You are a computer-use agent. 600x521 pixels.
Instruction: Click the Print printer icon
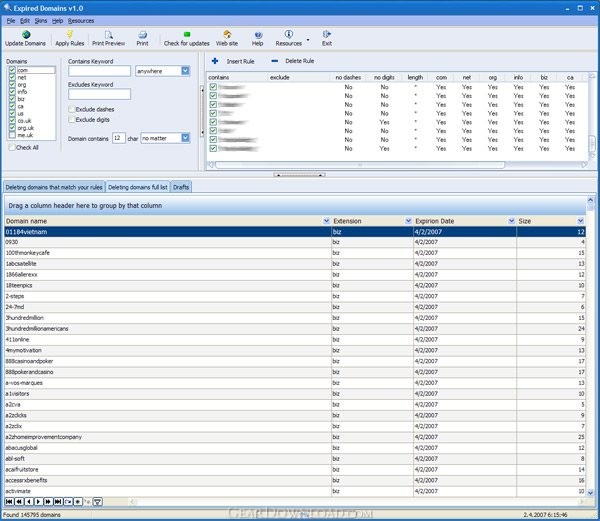(142, 34)
